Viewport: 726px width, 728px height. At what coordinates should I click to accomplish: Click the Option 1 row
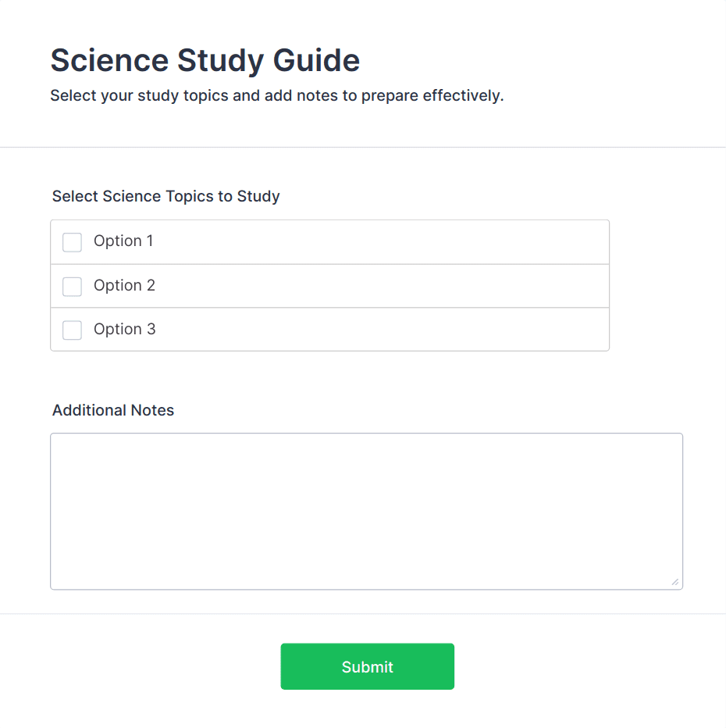tap(329, 241)
